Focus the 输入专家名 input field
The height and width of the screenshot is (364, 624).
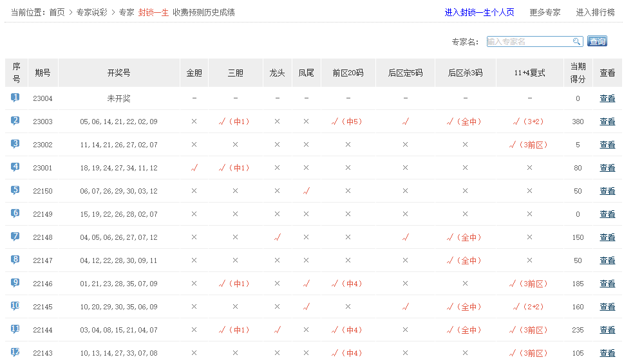pos(528,42)
